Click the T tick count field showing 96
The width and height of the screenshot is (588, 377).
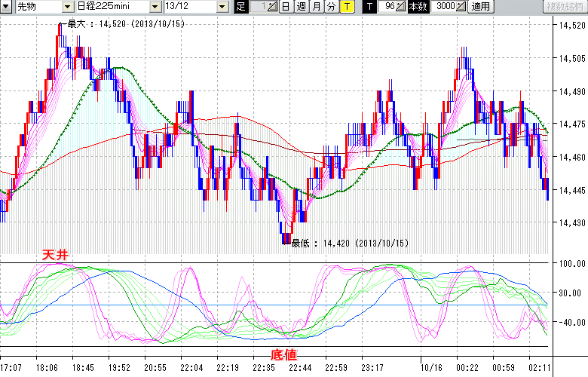[x=387, y=7]
